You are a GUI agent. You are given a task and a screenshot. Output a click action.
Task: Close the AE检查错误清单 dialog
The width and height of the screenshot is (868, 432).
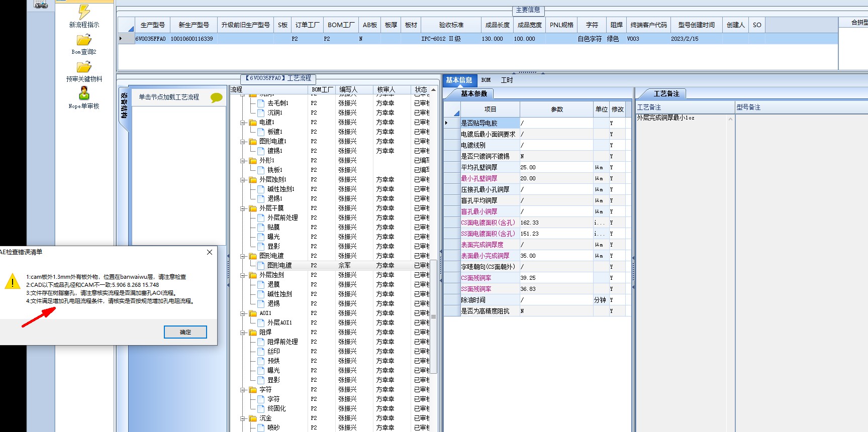tap(210, 252)
